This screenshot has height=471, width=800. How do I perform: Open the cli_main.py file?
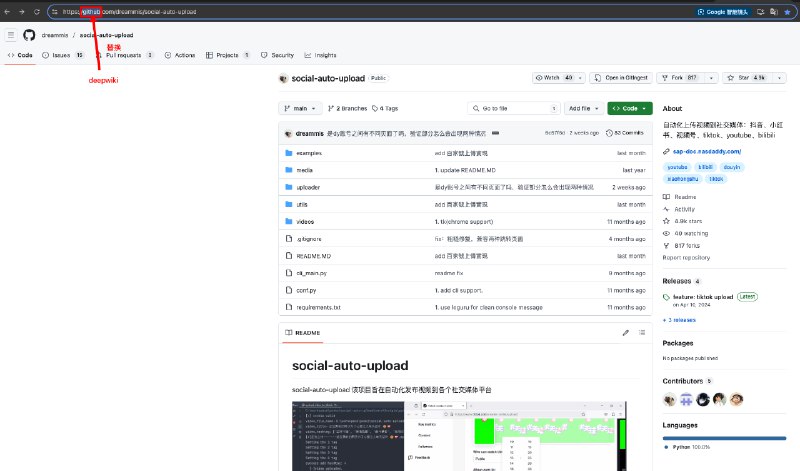312,273
